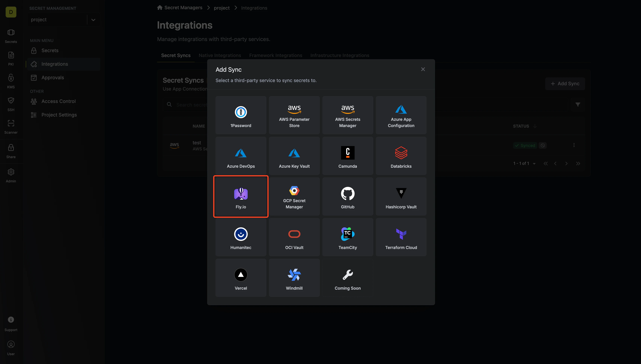Screen dimensions: 641x364
Task: Open Integrations in main menu
Action: coord(64,64)
